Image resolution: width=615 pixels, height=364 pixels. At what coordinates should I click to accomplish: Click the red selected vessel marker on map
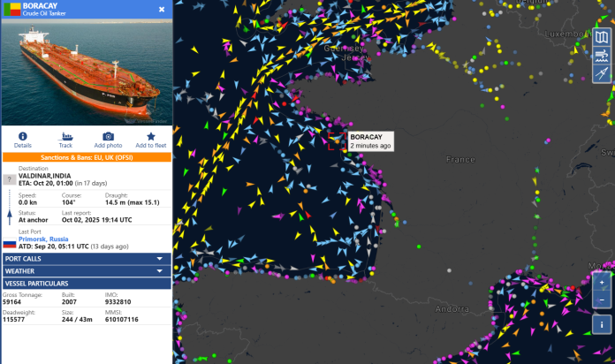(337, 140)
